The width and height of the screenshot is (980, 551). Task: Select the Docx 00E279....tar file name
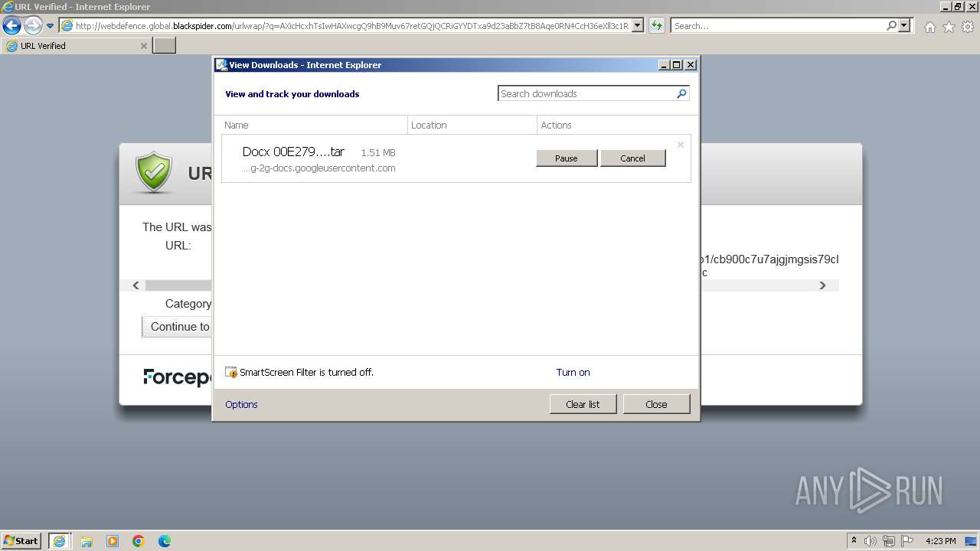[x=293, y=152]
